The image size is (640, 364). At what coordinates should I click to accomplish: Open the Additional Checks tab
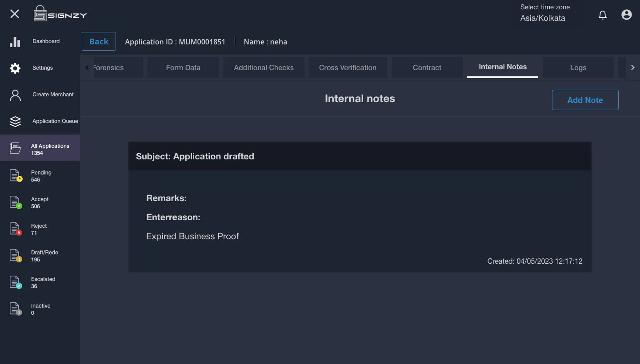264,67
